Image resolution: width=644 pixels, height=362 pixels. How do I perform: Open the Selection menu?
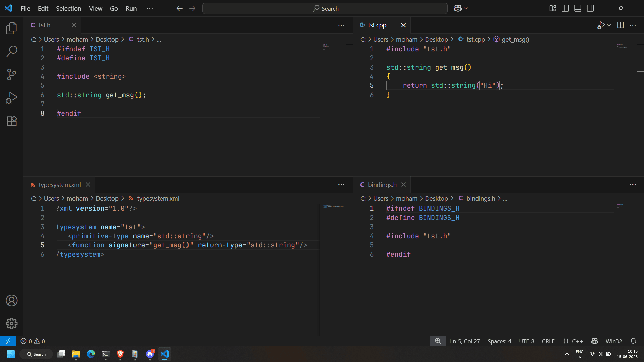click(x=68, y=8)
